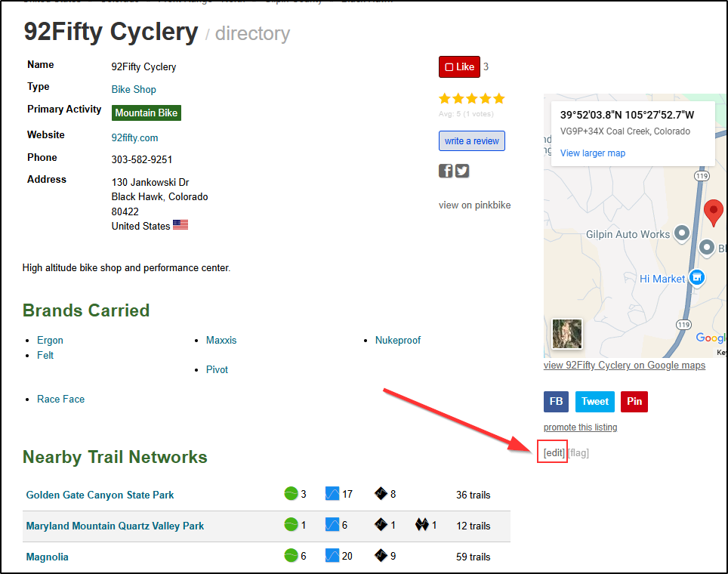Click the black diamond icon for Maryland Mountain

pos(381,524)
